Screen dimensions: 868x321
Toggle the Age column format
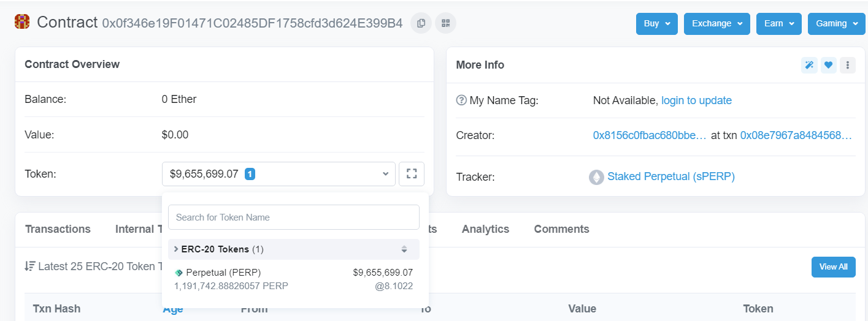[x=173, y=309]
